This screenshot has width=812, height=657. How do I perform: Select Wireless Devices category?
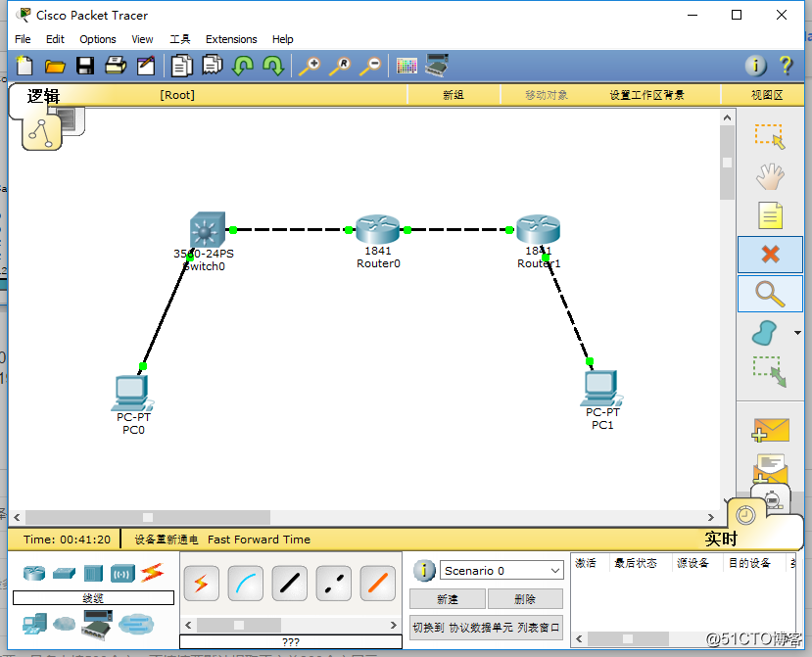point(122,574)
